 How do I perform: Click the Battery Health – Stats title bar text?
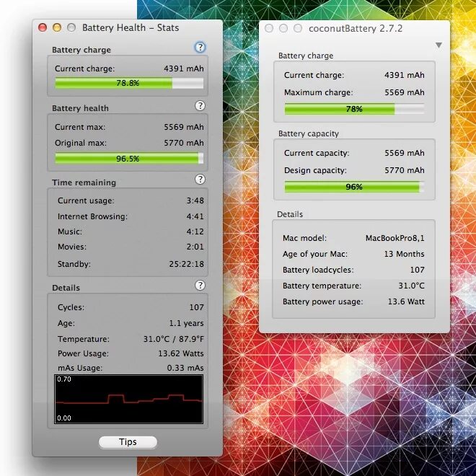click(x=131, y=27)
